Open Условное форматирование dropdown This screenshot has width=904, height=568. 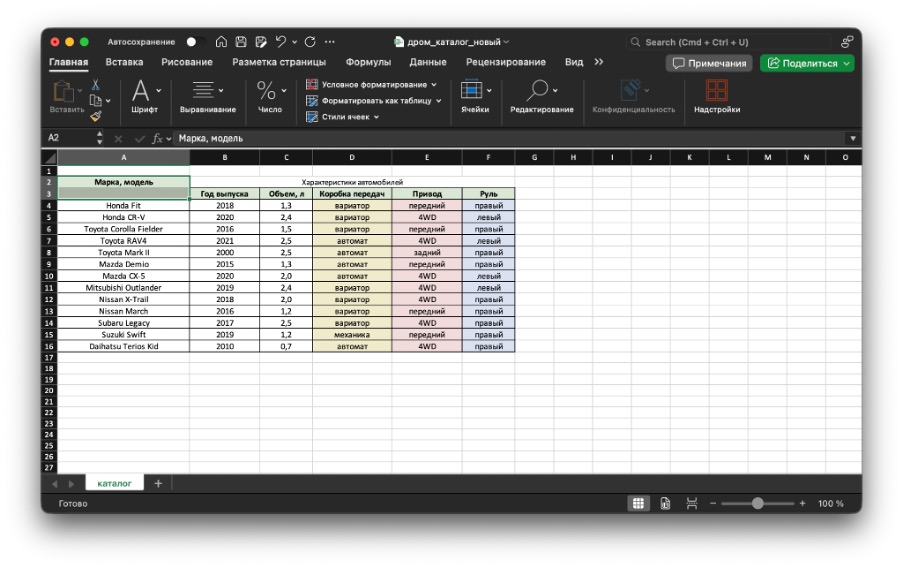point(371,84)
